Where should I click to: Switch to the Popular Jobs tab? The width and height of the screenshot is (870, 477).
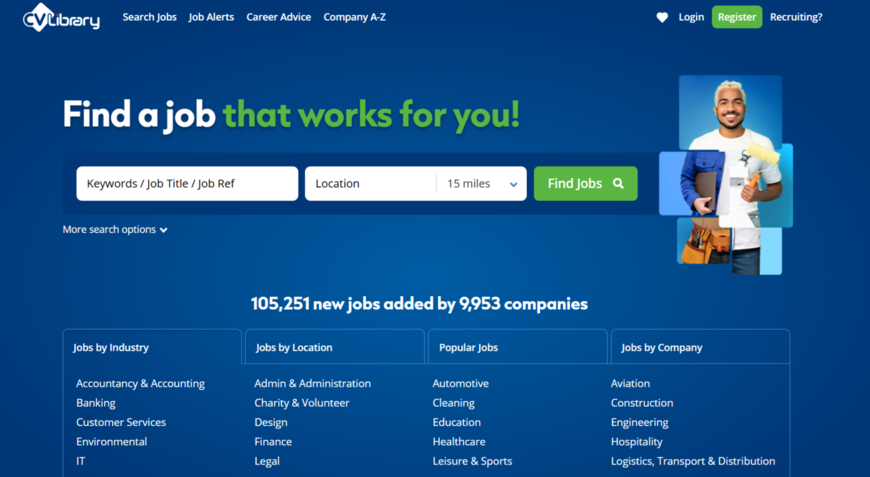point(518,347)
